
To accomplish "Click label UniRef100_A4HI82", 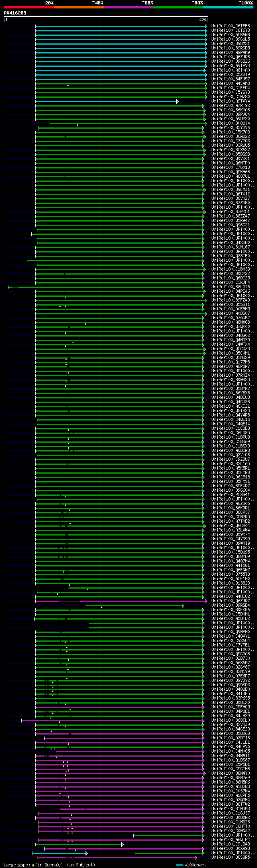I will 230,597.
